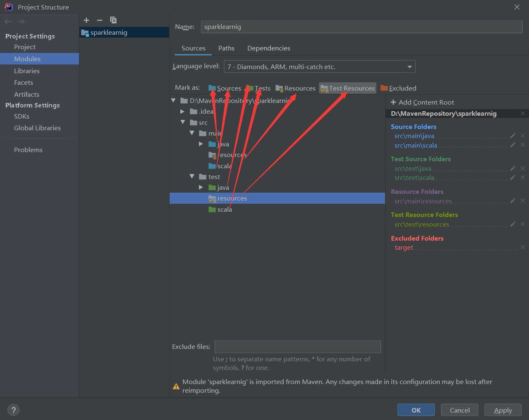The image size is (529, 420).
Task: Open Project settings section
Action: pos(25,47)
